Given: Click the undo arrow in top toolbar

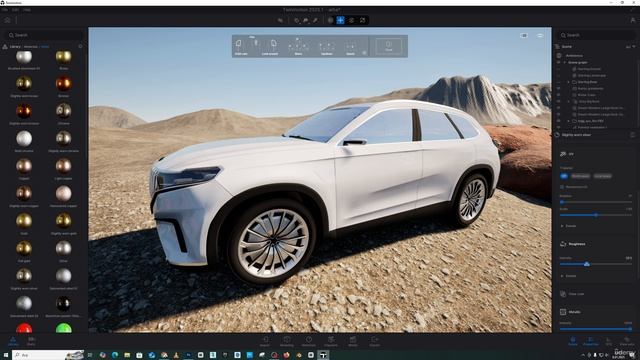Looking at the screenshot, I should point(280,20).
